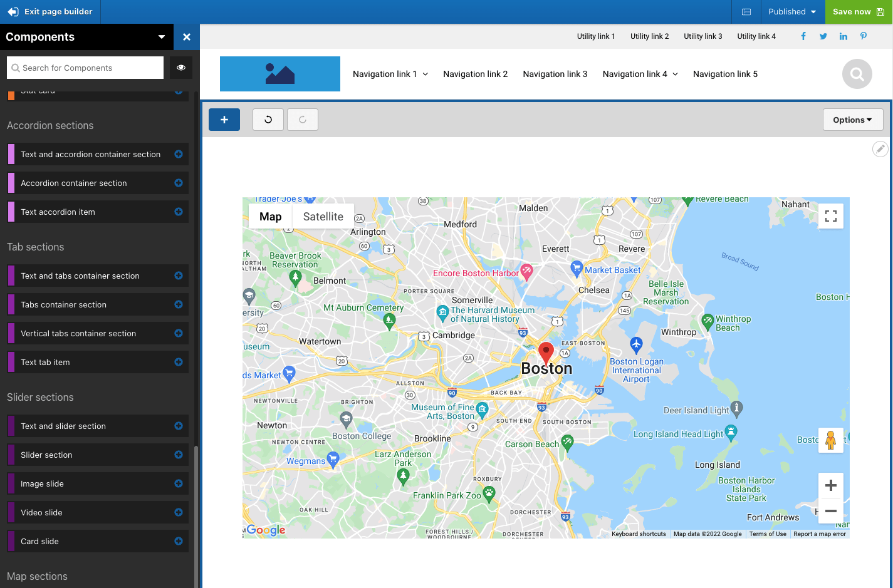This screenshot has width=893, height=588.
Task: Open the Pinterest social icon link
Action: click(x=864, y=36)
